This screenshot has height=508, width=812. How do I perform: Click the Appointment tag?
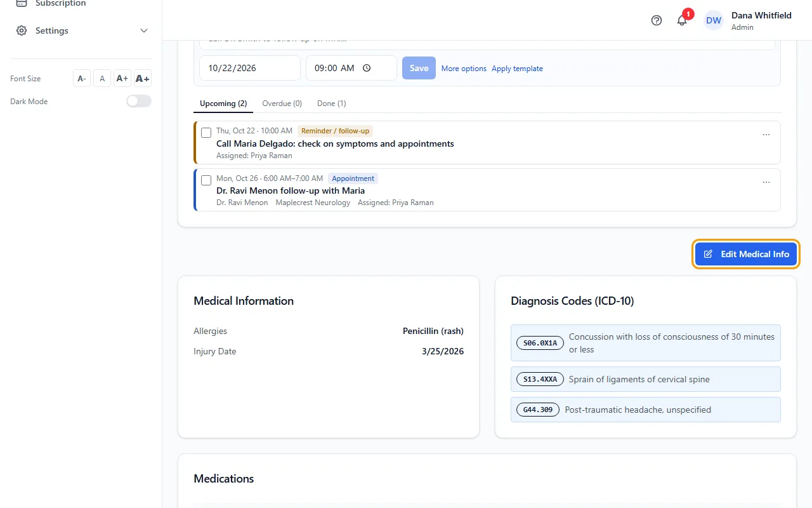[x=353, y=178]
